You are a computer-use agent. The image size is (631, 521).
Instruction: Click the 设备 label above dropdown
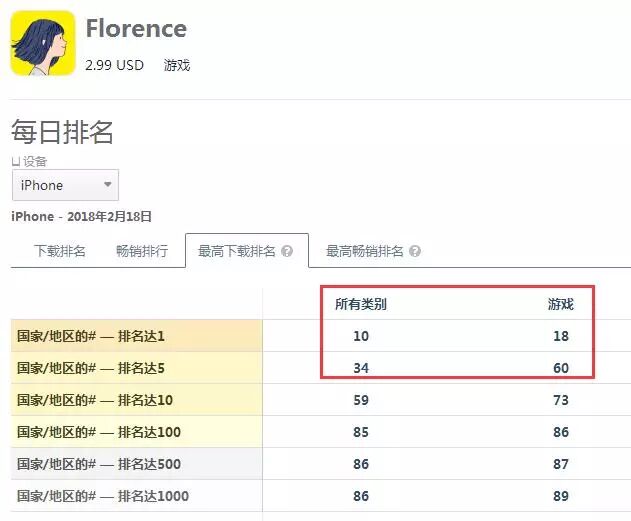pos(35,161)
